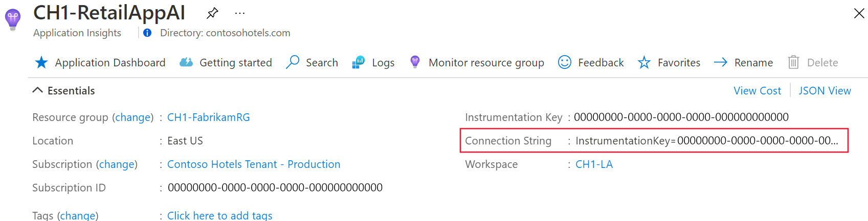Viewport: 868px width, 221px height.
Task: Send feedback via the smiley icon
Action: [565, 62]
